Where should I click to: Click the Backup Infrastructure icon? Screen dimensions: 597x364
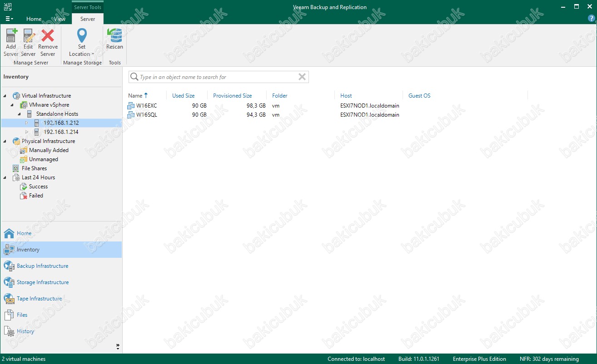pos(9,266)
